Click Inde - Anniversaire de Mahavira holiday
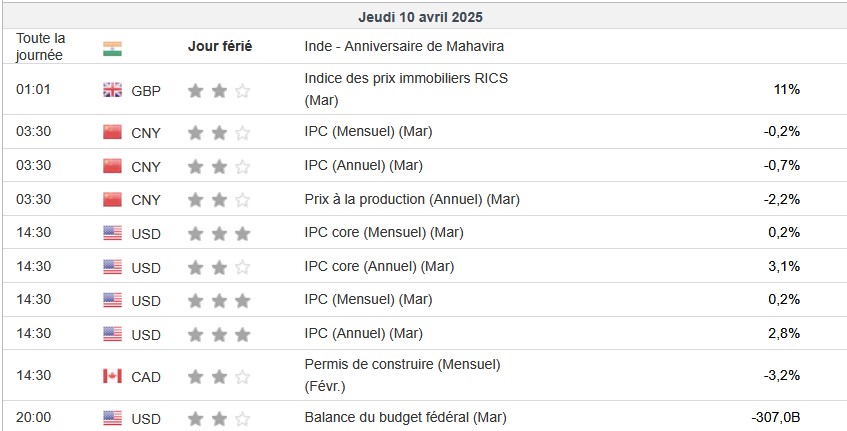The image size is (847, 431). [x=404, y=46]
